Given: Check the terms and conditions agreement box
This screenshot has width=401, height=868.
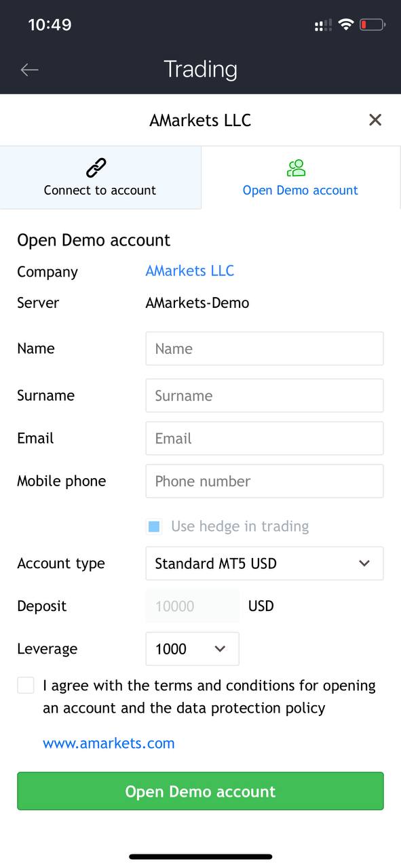Looking at the screenshot, I should tap(26, 686).
